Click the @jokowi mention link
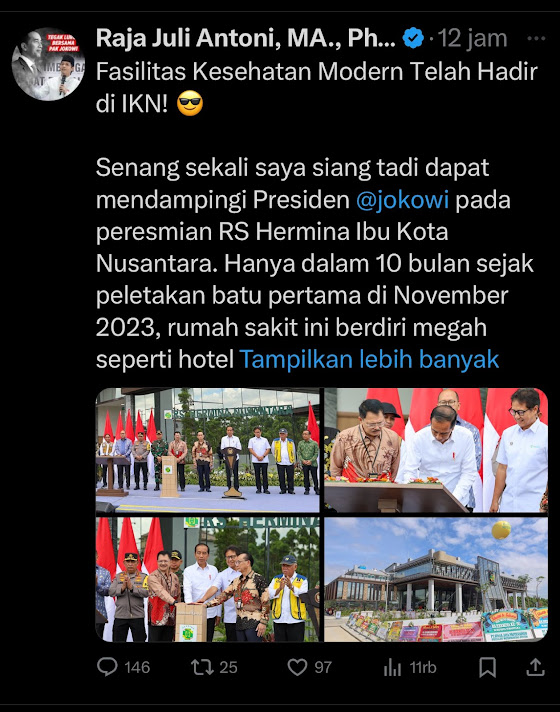Viewport: 560px width, 712px height. click(402, 200)
